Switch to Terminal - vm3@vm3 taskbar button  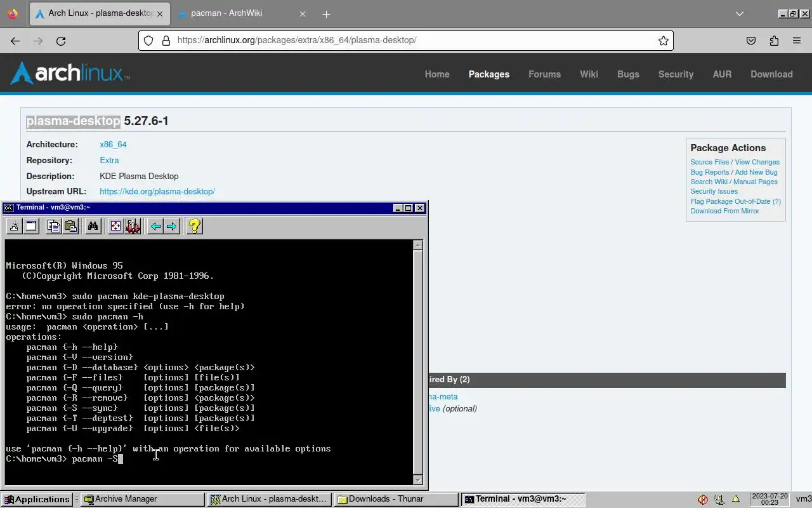click(x=523, y=499)
